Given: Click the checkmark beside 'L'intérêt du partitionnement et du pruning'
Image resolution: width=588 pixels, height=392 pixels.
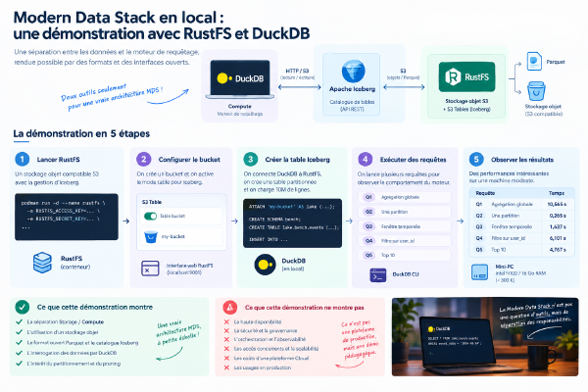Looking at the screenshot, I should click(x=20, y=364).
